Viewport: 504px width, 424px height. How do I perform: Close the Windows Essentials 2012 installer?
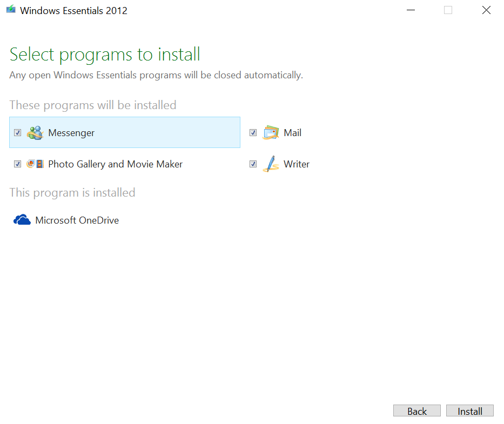click(486, 10)
